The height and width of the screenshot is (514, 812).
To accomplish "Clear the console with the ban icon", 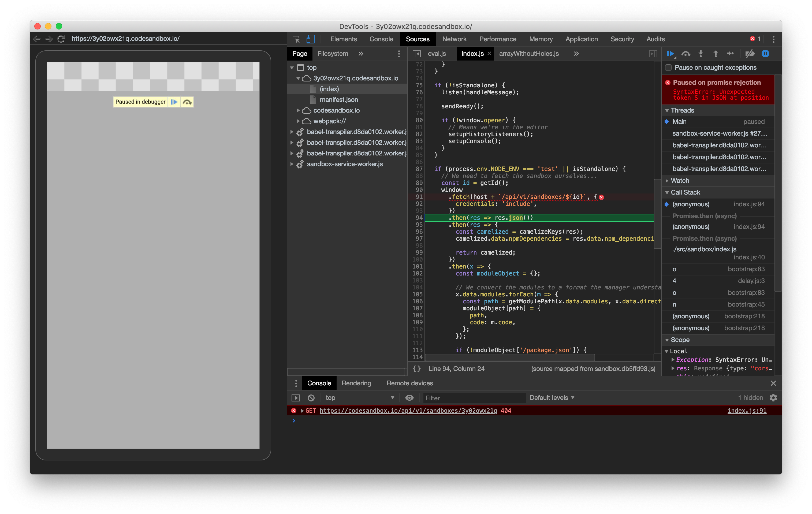I will click(x=311, y=398).
